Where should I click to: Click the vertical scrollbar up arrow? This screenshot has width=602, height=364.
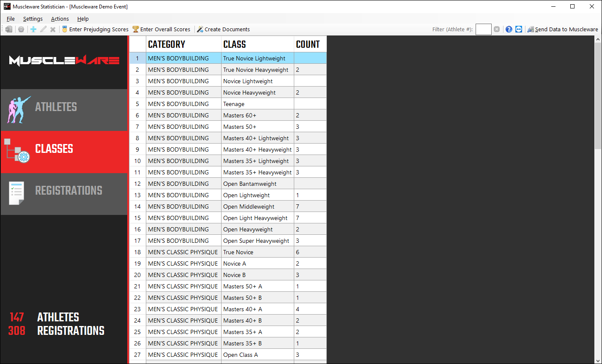[x=598, y=39]
